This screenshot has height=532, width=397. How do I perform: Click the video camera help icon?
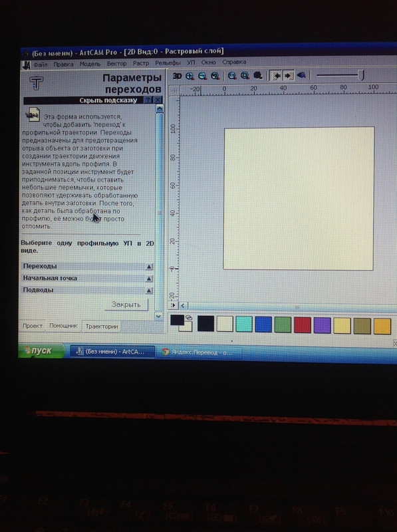(33, 114)
